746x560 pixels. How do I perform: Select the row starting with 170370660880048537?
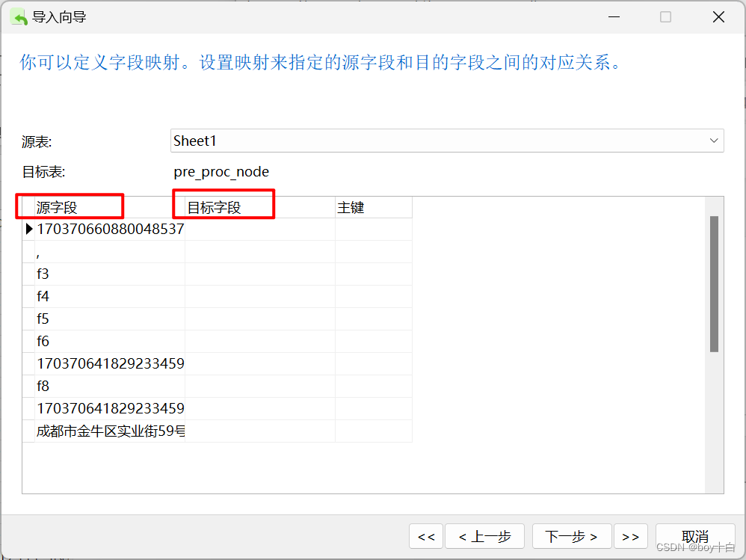coord(111,229)
